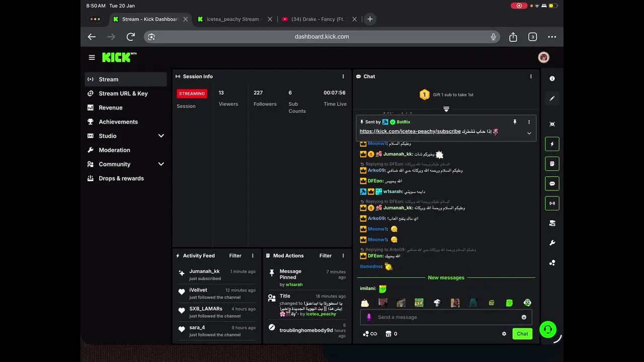The image size is (644, 362).
Task: Open pinned message three-dot options
Action: point(529,122)
